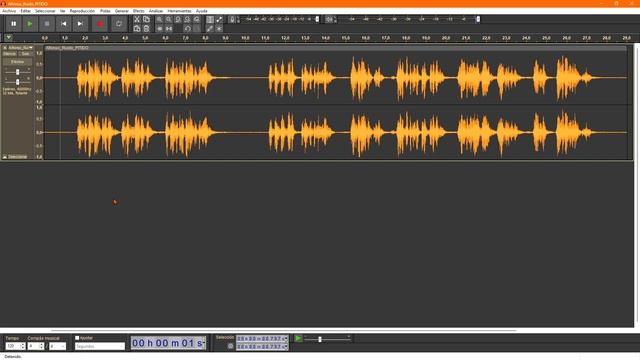Screen dimensions: 640x360
Task: Open the Reproducción menu
Action: pos(82,11)
